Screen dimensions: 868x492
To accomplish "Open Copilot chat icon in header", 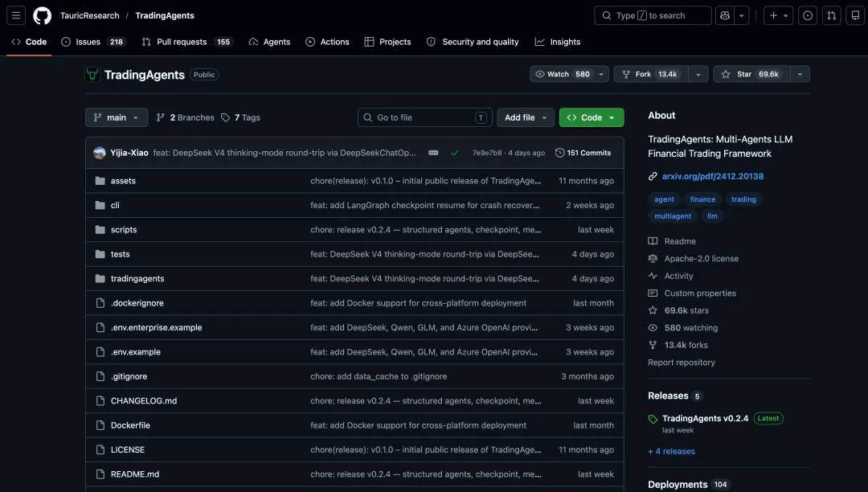I will 725,15.
